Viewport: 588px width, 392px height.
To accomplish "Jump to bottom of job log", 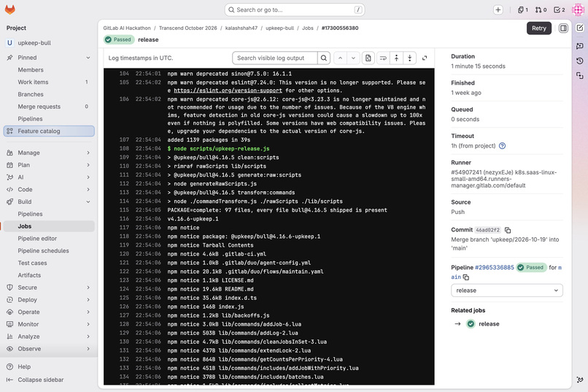I will [x=409, y=58].
